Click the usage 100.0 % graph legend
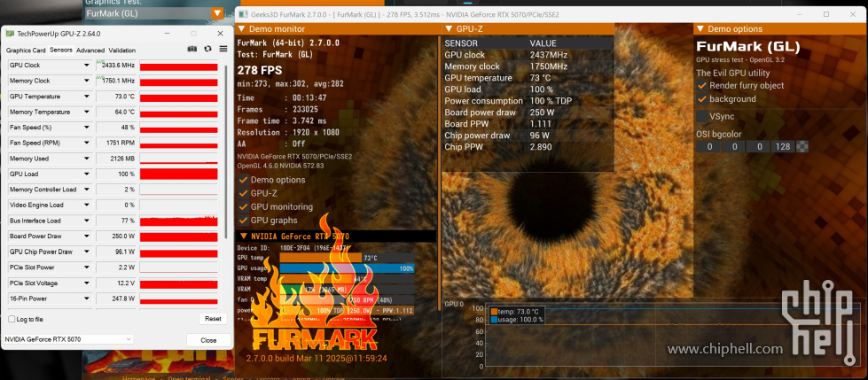The width and height of the screenshot is (868, 380). click(x=517, y=320)
